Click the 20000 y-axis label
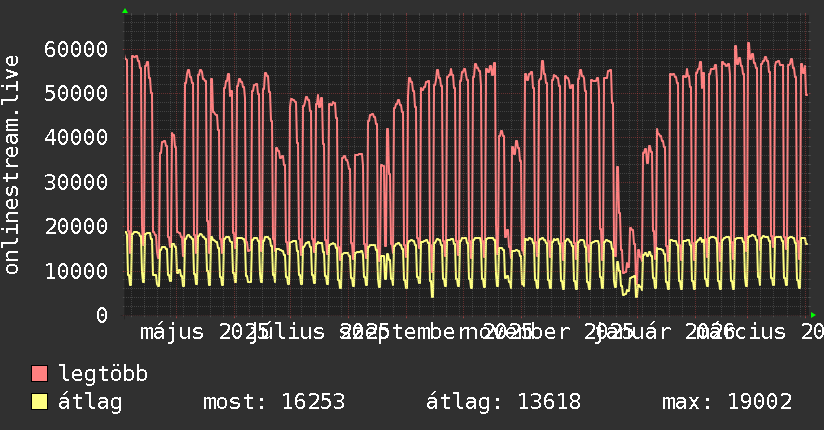 pyautogui.click(x=76, y=227)
